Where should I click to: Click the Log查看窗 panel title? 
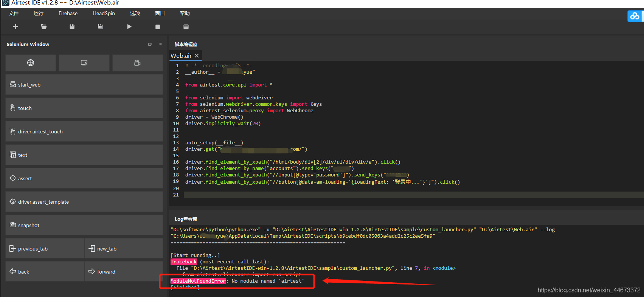[x=186, y=219]
